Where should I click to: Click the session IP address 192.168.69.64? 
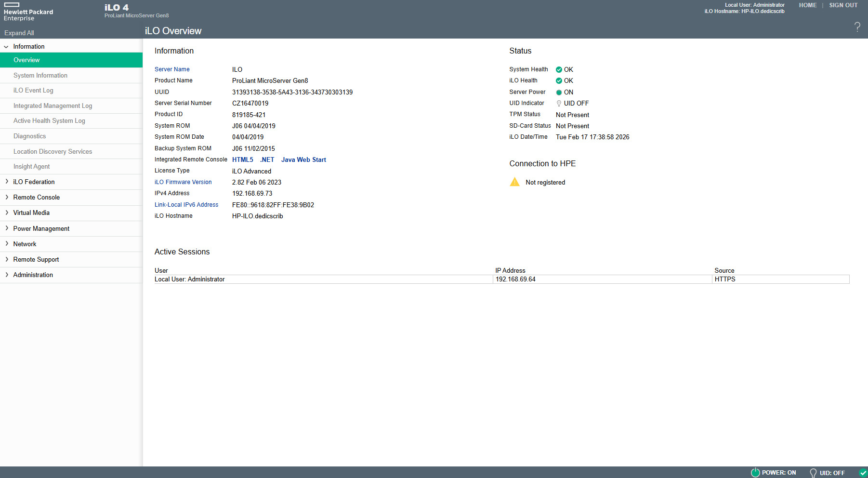pyautogui.click(x=515, y=279)
